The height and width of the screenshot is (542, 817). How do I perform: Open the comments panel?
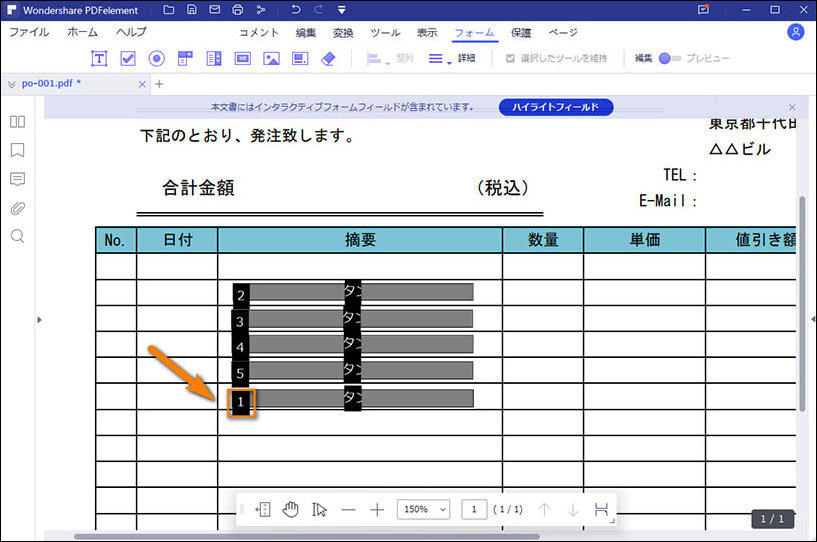[17, 179]
